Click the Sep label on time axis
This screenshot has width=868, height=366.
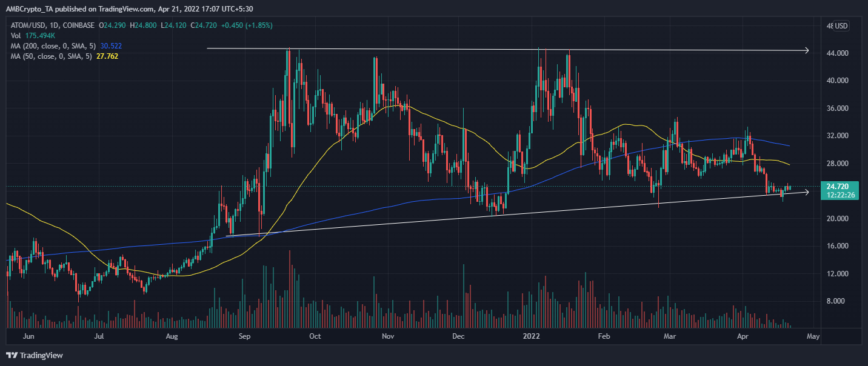pos(244,334)
